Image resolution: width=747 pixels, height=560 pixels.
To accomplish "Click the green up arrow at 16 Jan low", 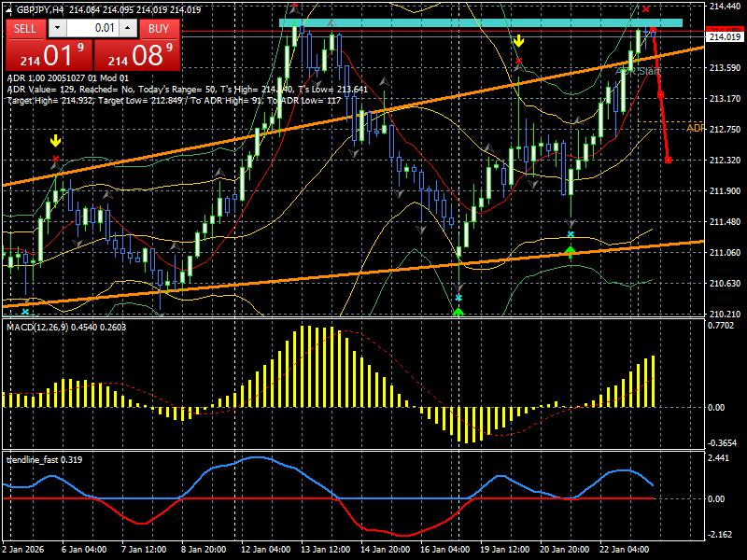I will [x=458, y=313].
